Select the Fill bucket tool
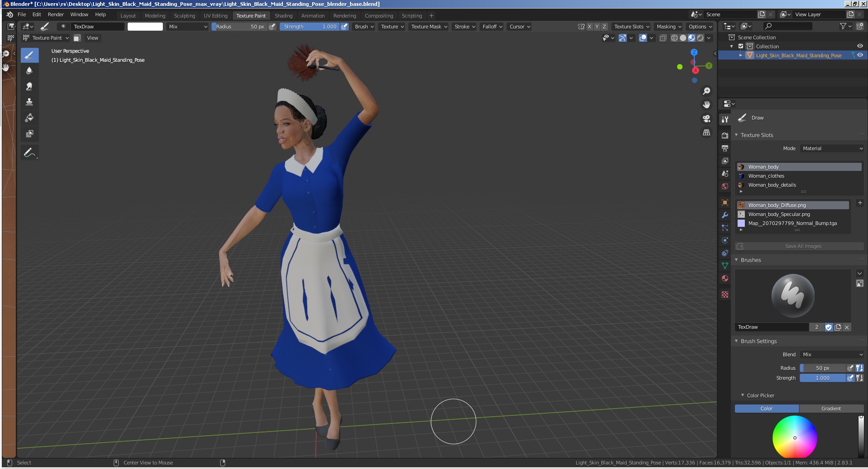The image size is (868, 469). point(29,118)
